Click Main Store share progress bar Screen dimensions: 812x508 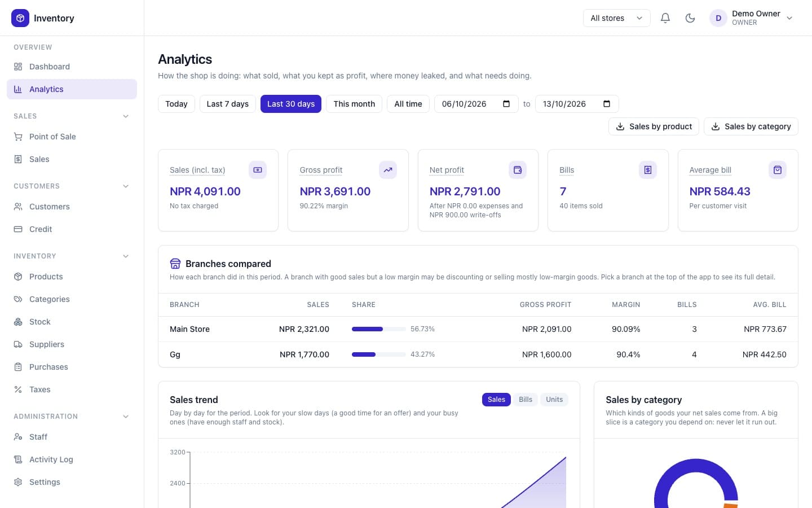pyautogui.click(x=379, y=329)
